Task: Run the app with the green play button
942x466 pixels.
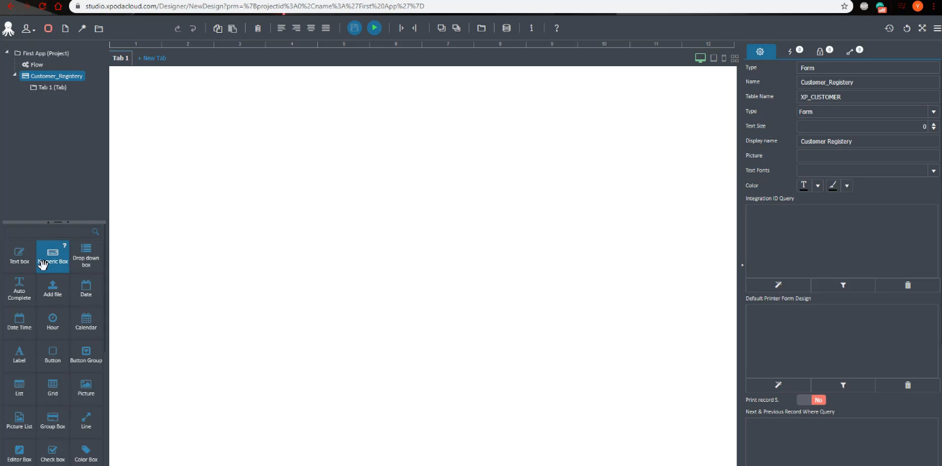Action: tap(374, 28)
